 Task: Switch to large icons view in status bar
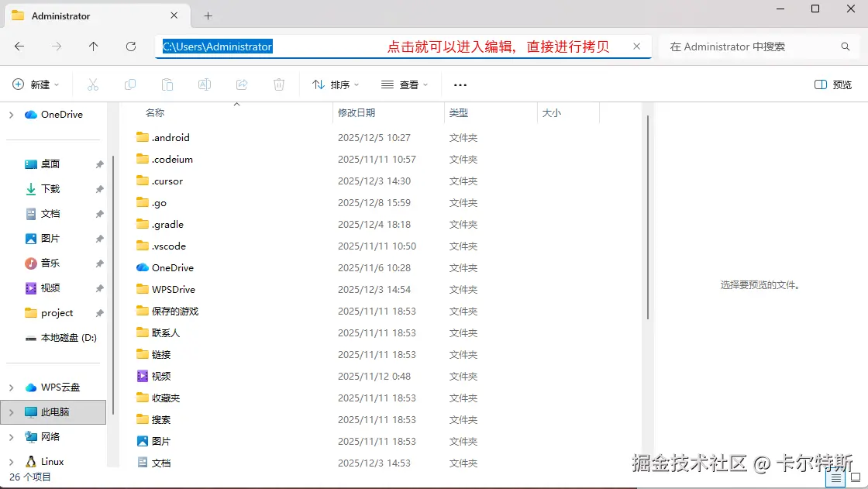point(856,477)
